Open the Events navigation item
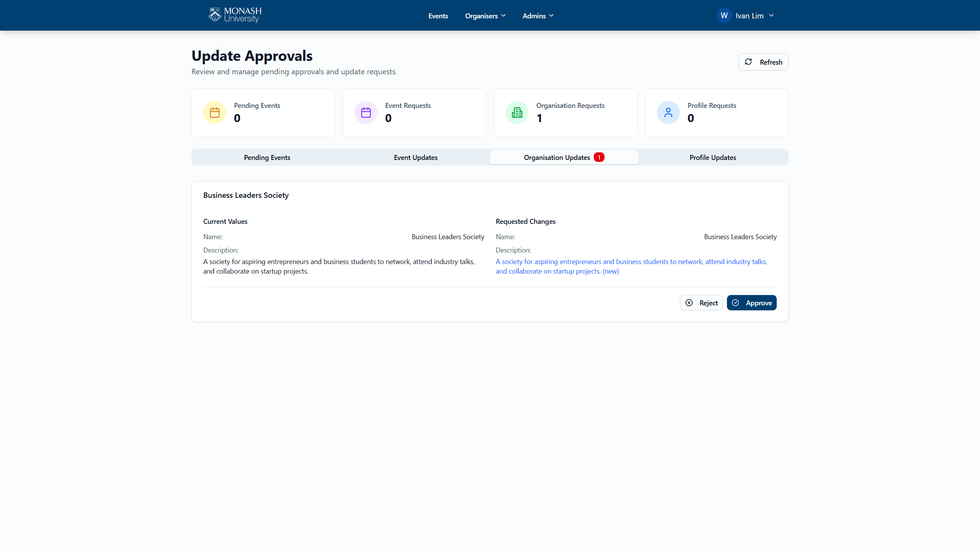The image size is (980, 551). (438, 16)
